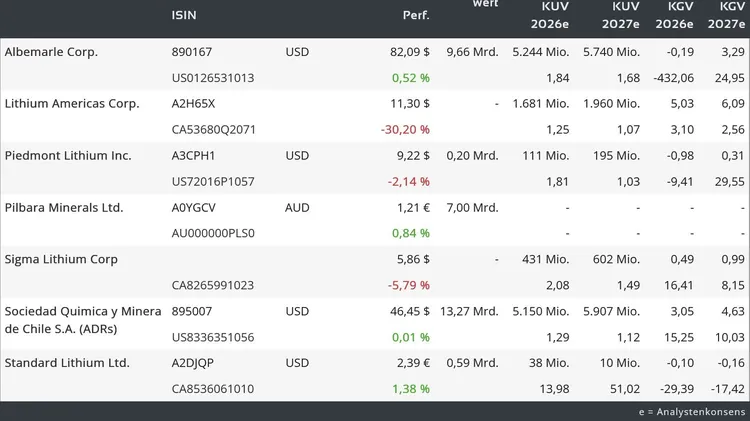Sort table by ISIN column header
The height and width of the screenshot is (421, 750).
tap(184, 15)
